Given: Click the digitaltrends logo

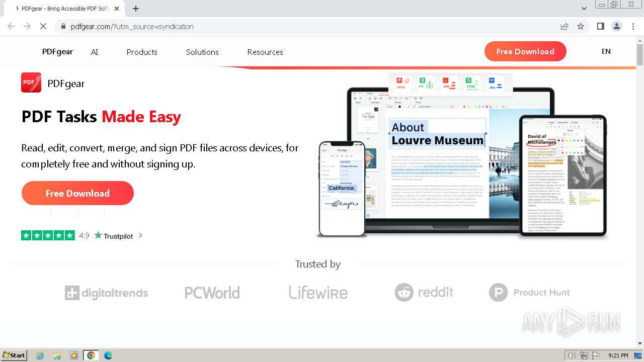Looking at the screenshot, I should pyautogui.click(x=106, y=293).
